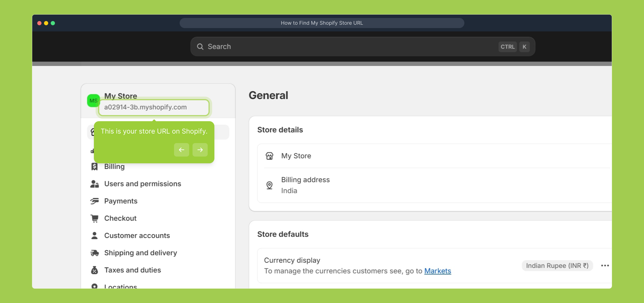The height and width of the screenshot is (303, 644).
Task: Click the Users and permissions people icon
Action: (x=94, y=184)
